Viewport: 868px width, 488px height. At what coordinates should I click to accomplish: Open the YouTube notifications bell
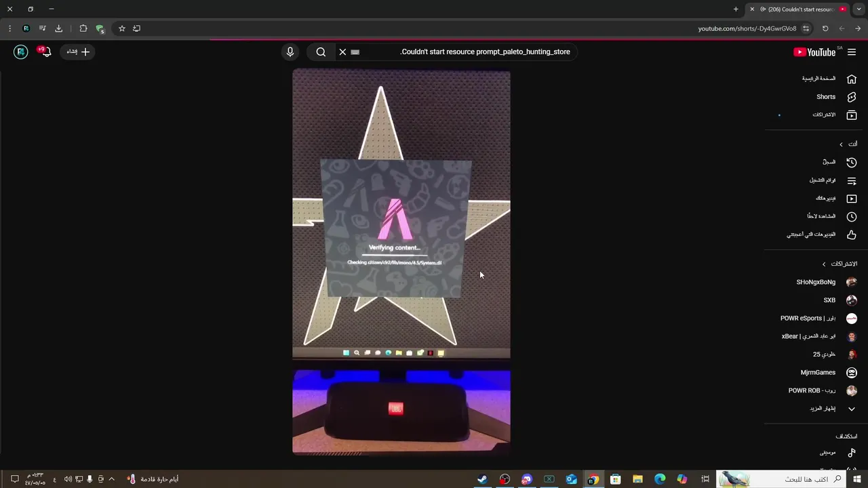point(45,52)
